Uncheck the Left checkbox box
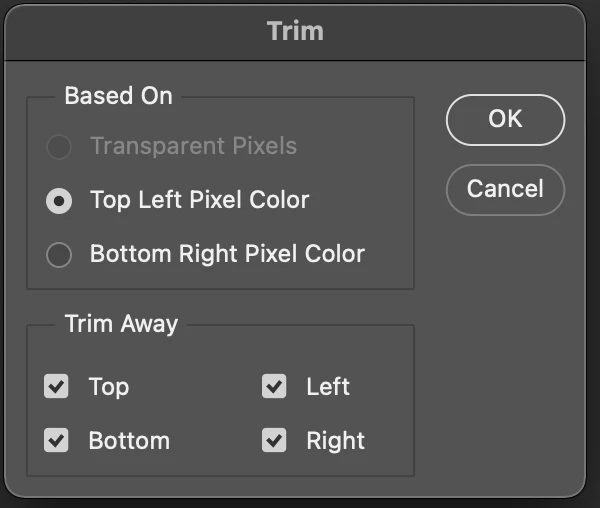Image resolution: width=600 pixels, height=508 pixels. [274, 386]
